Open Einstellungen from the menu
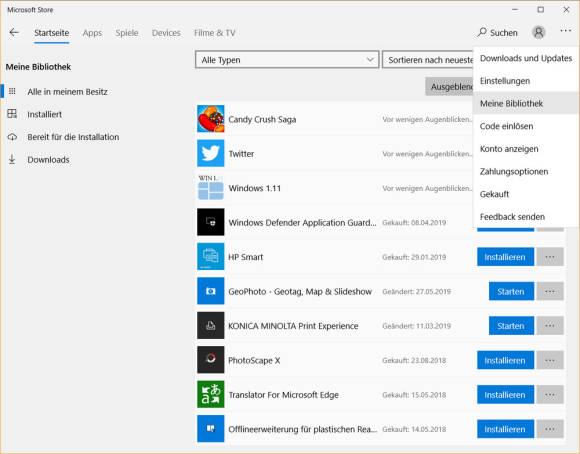 pos(526,81)
